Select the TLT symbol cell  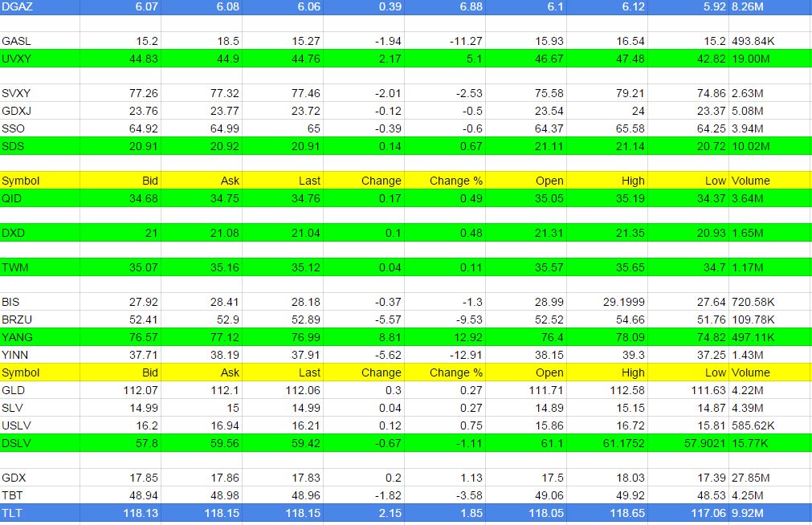tap(40, 513)
